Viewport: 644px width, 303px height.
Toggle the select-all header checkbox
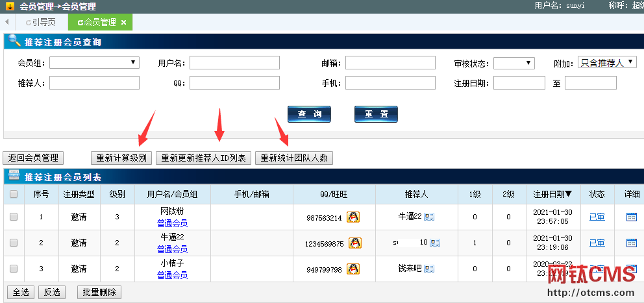(x=14, y=194)
